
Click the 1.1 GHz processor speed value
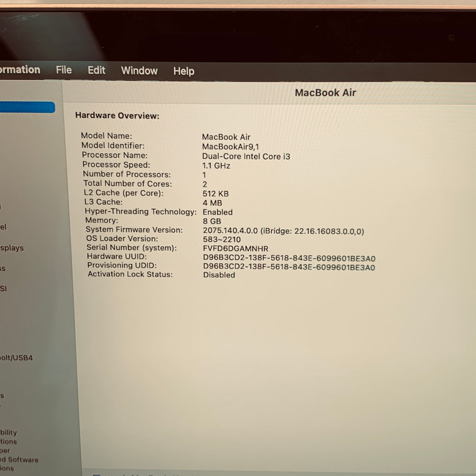216,166
